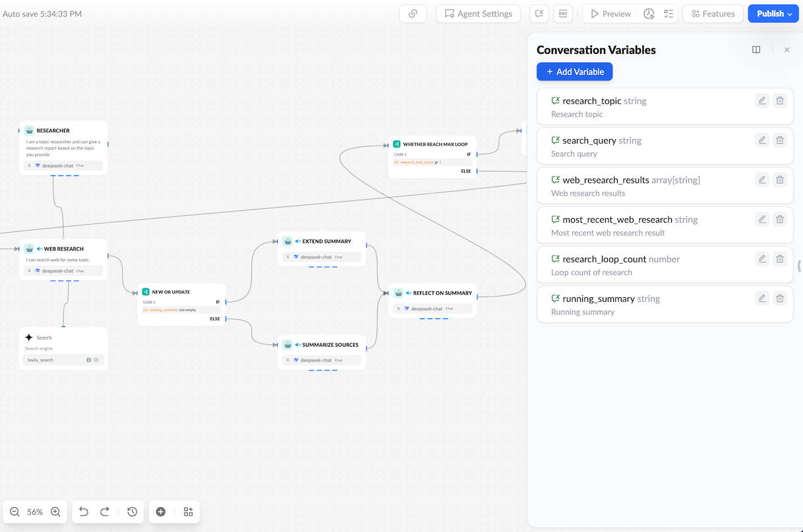This screenshot has height=532, width=803.
Task: Click the run history clock icon
Action: coord(649,14)
